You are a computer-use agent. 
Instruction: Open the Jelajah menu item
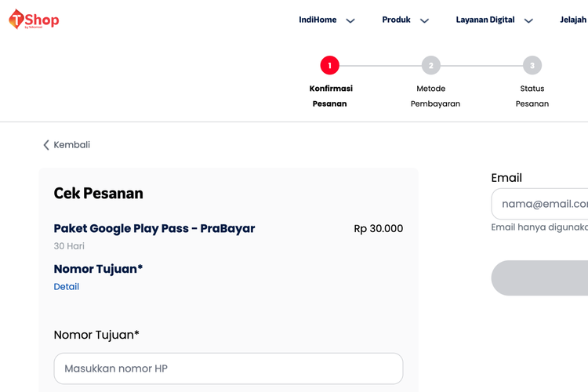573,20
